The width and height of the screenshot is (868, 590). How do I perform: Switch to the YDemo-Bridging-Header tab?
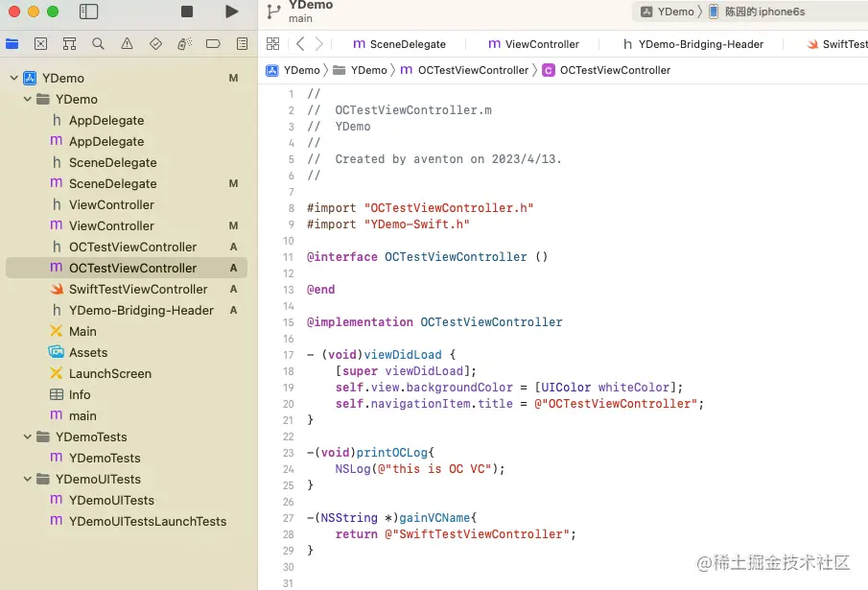693,44
